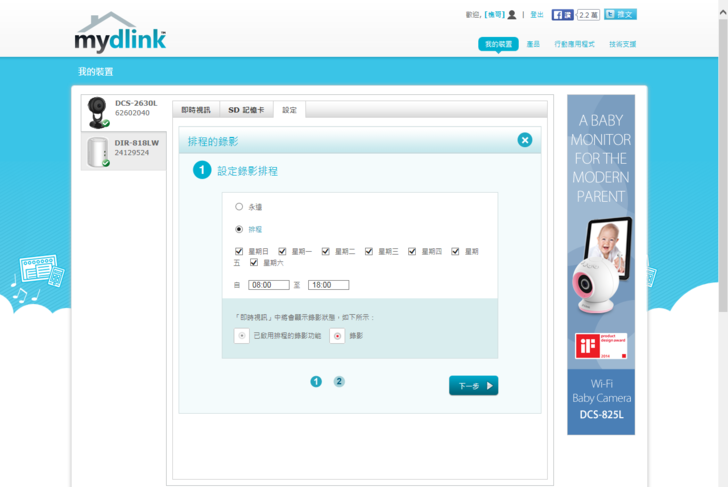
Task: Click the 2.2萬 like count bubble
Action: tap(588, 15)
